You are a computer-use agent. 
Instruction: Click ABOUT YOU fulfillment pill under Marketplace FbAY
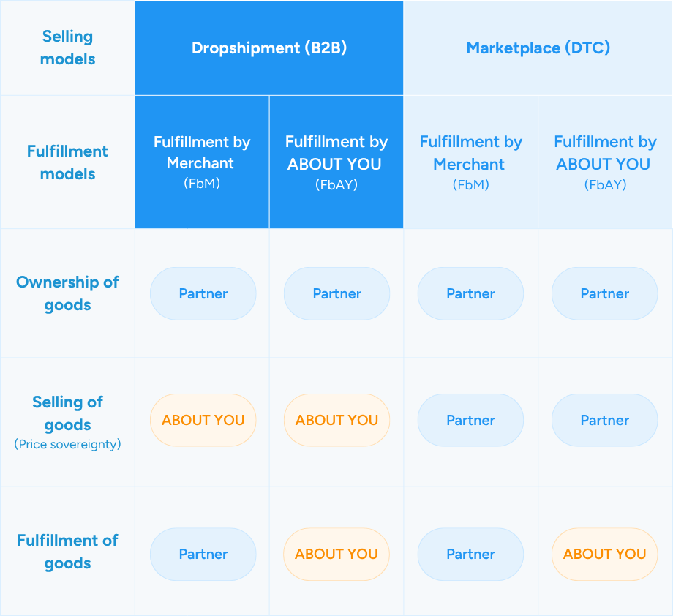point(605,555)
